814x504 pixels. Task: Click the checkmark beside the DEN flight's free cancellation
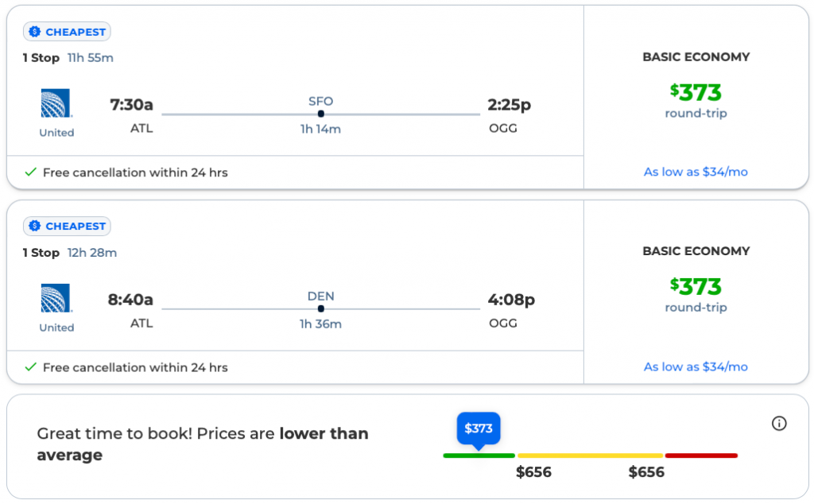pos(31,367)
